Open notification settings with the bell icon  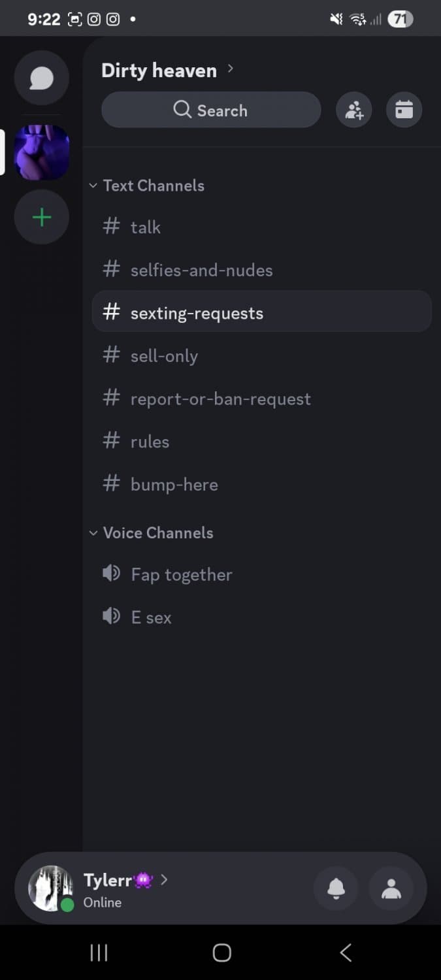pyautogui.click(x=336, y=889)
